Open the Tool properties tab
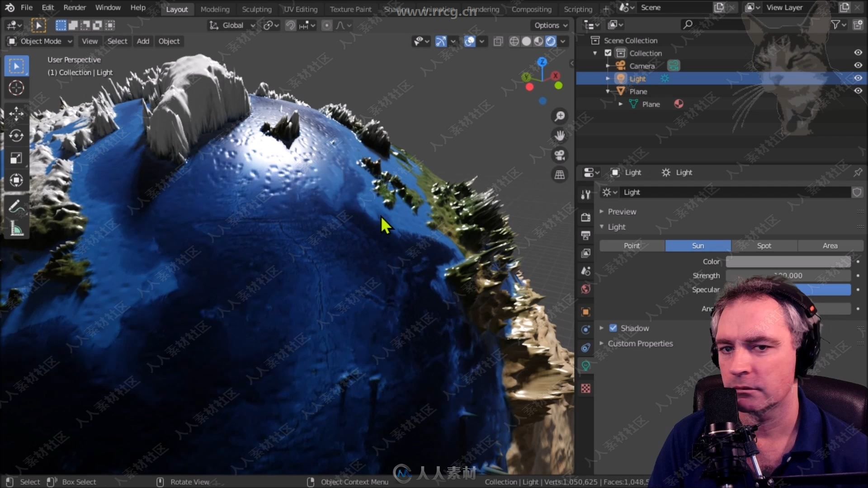 (x=585, y=195)
